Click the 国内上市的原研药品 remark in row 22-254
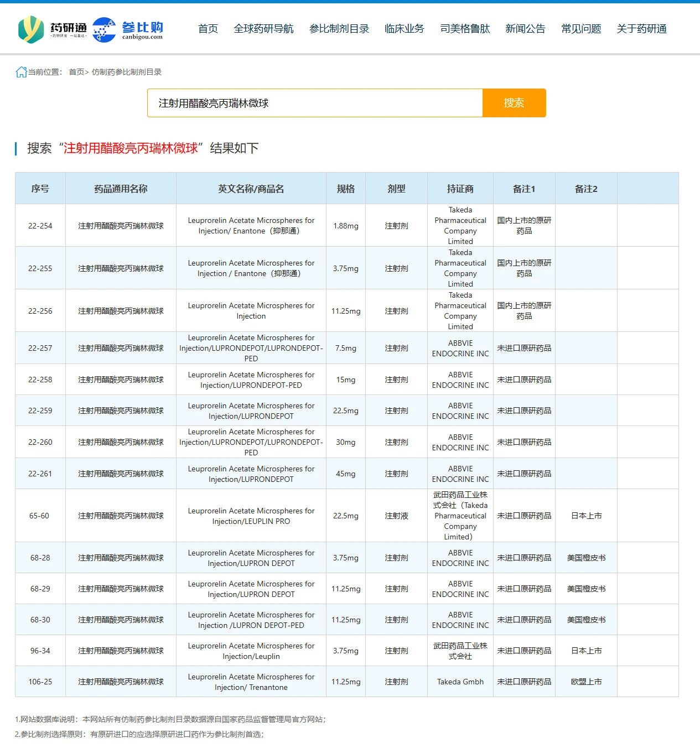The height and width of the screenshot is (748, 700). coord(524,226)
